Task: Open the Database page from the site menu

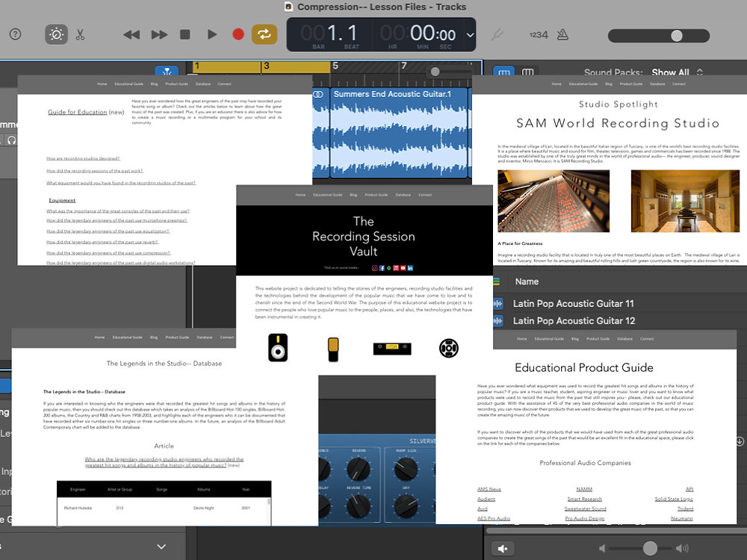Action: click(x=403, y=195)
